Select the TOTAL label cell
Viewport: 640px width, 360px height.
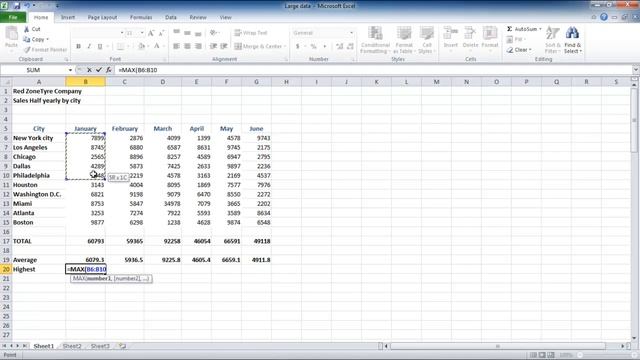coord(39,241)
